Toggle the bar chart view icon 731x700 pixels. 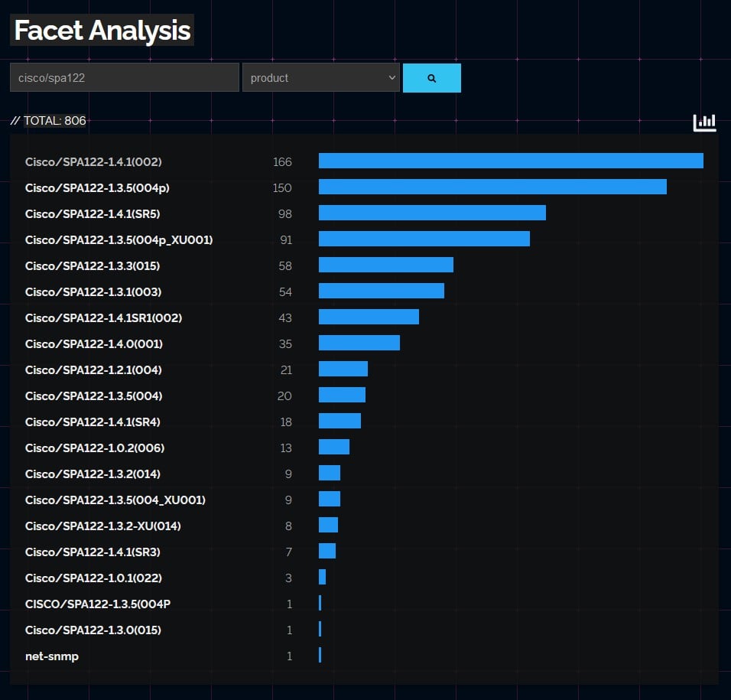[704, 122]
